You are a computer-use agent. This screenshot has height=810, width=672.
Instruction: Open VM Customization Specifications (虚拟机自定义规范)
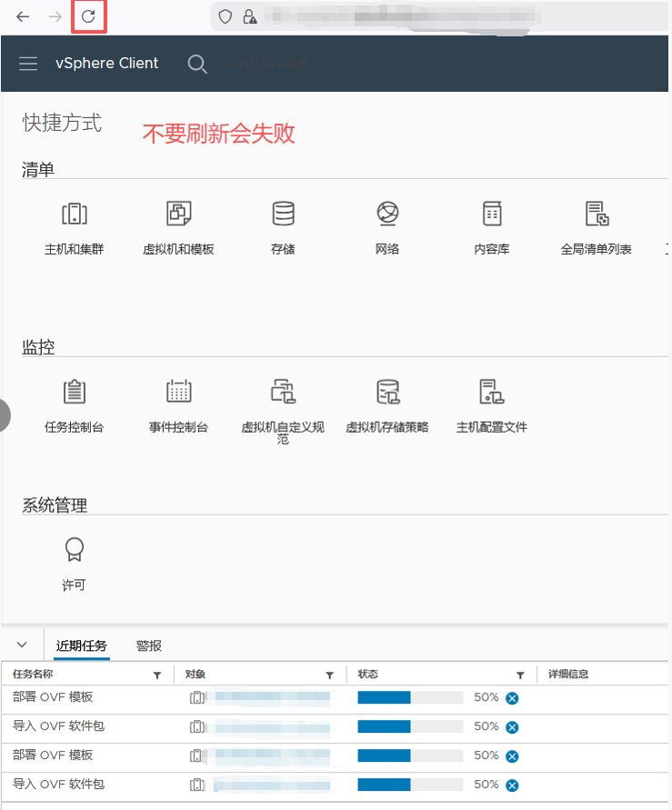tap(283, 392)
